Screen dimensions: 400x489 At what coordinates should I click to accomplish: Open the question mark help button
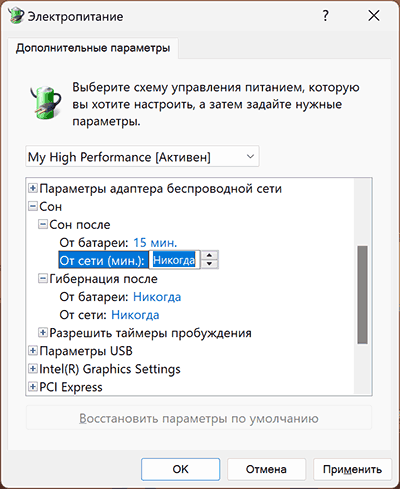(x=326, y=16)
